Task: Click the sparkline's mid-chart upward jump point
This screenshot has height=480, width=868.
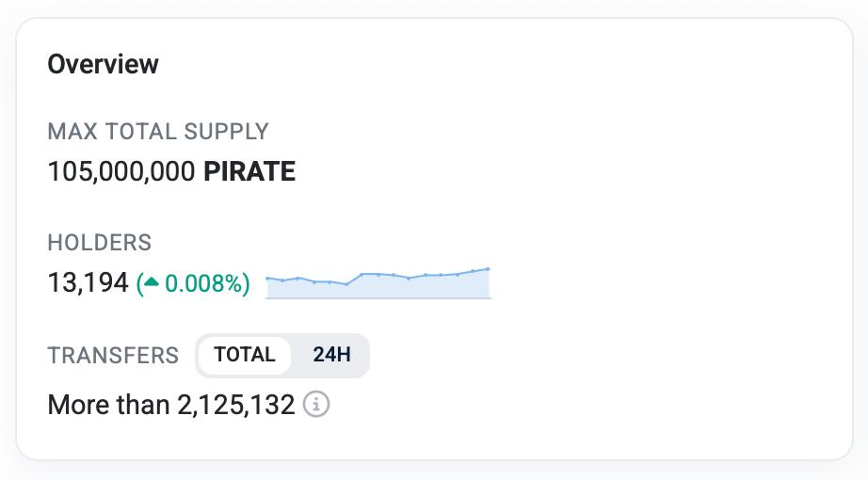Action: point(362,274)
